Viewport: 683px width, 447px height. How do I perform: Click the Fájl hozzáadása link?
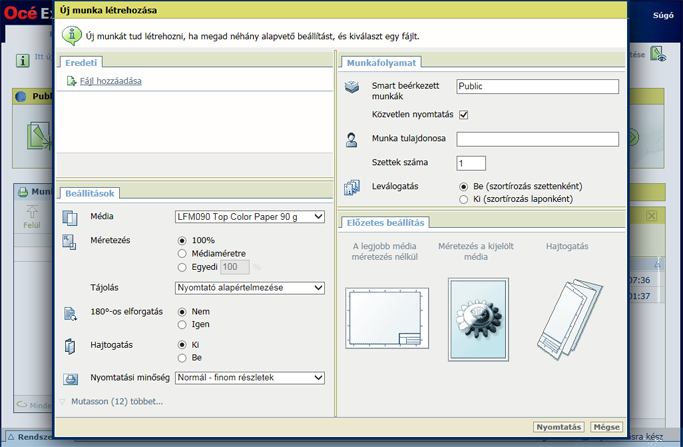tap(111, 81)
